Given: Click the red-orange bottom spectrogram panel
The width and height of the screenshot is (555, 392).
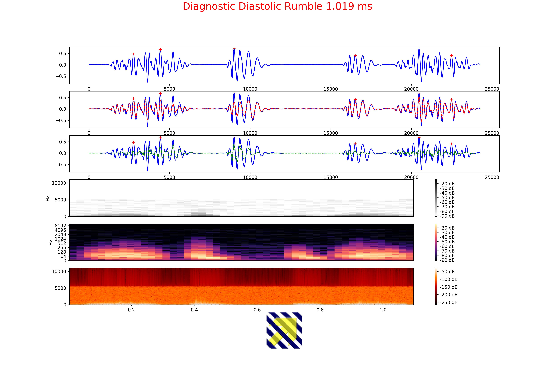Looking at the screenshot, I should tap(241, 286).
